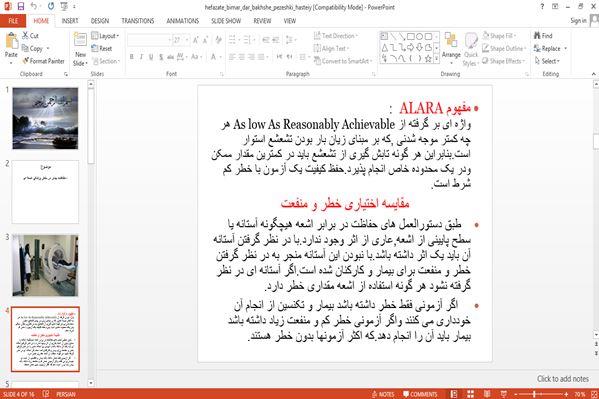Image resolution: width=599 pixels, height=399 pixels.
Task: Open the font name dropdown
Action: (170, 40)
